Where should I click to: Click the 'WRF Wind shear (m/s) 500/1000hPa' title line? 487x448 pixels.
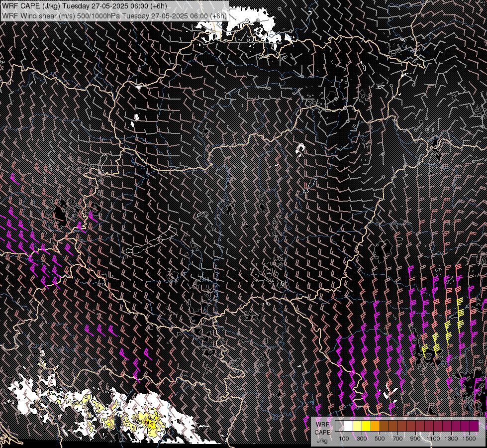click(x=114, y=16)
